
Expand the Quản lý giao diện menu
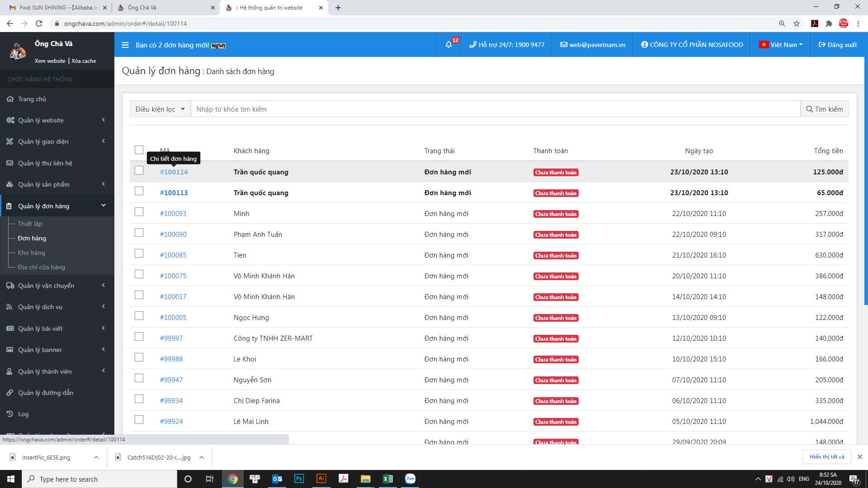click(x=57, y=141)
